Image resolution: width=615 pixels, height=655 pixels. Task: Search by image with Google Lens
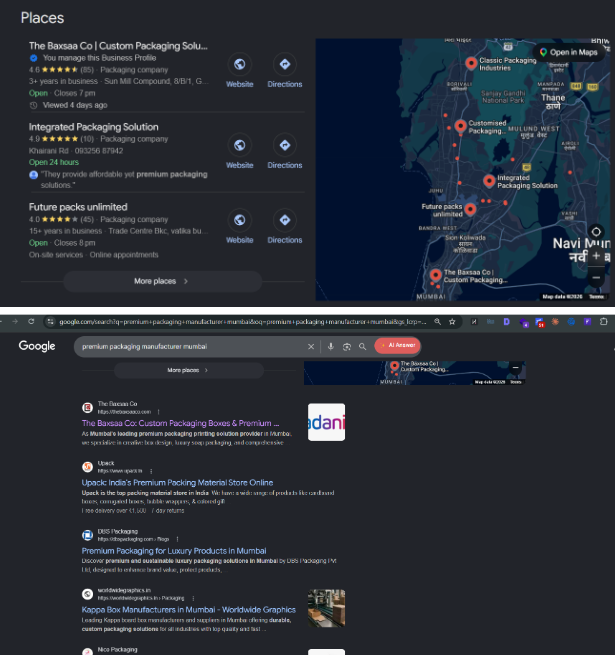point(347,347)
